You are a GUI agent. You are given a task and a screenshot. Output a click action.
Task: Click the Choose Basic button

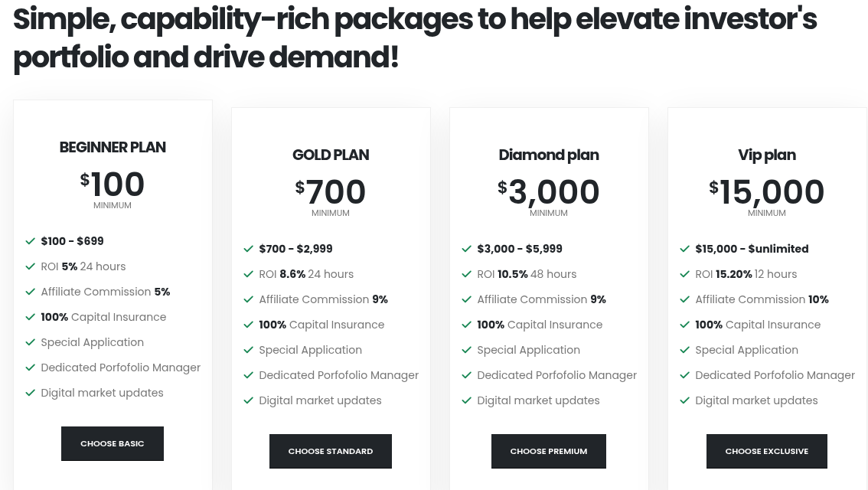tap(113, 443)
